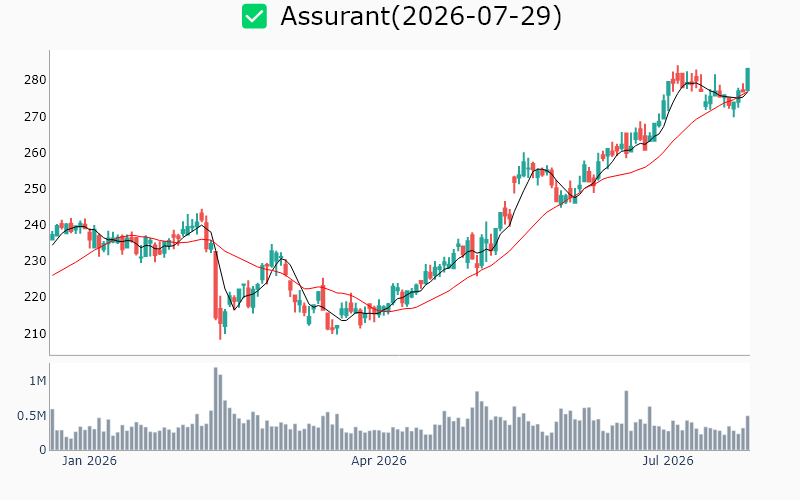The height and width of the screenshot is (500, 800).
Task: Click the 250 price axis label
Action: coord(35,189)
